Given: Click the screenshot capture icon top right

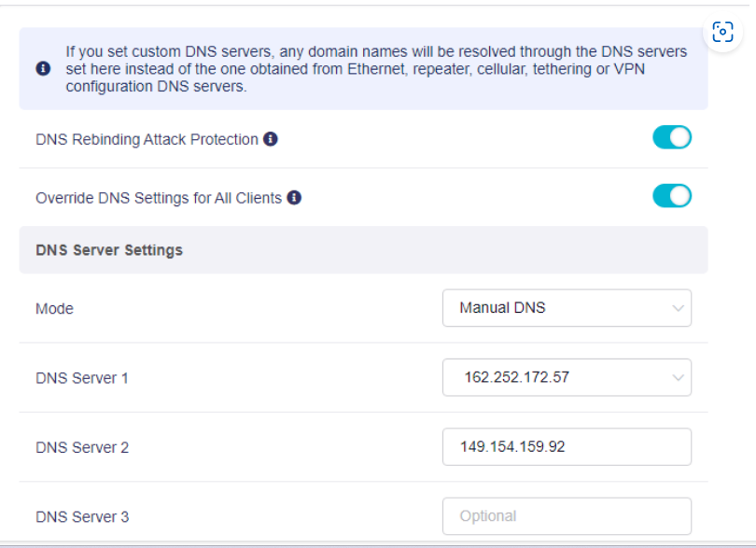Looking at the screenshot, I should point(722,32).
